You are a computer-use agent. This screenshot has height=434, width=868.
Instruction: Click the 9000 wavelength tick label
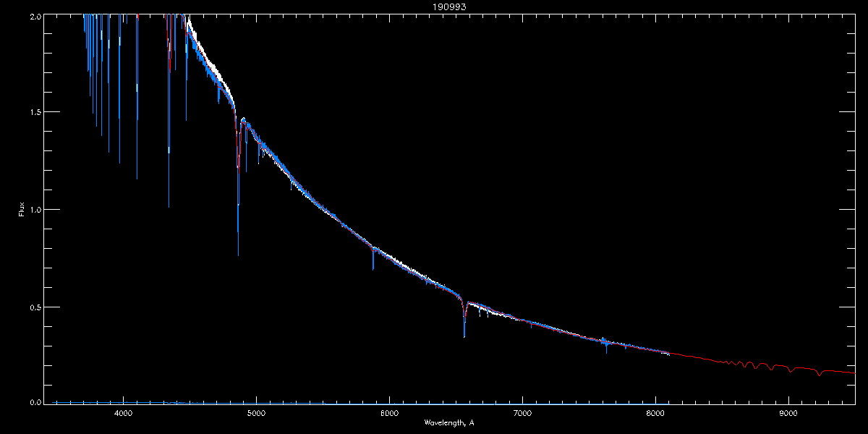pos(788,414)
